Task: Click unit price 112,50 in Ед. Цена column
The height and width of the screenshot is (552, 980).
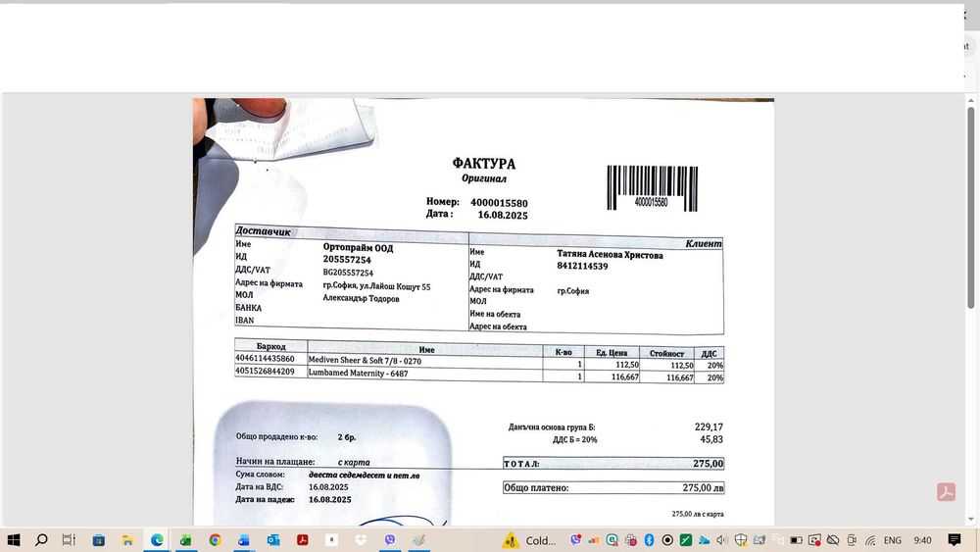Action: [627, 365]
